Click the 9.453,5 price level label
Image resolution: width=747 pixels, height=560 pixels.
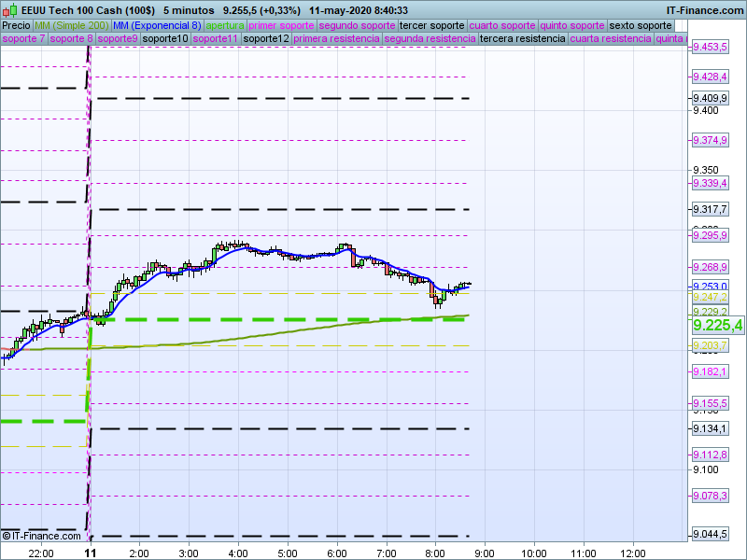(x=710, y=47)
